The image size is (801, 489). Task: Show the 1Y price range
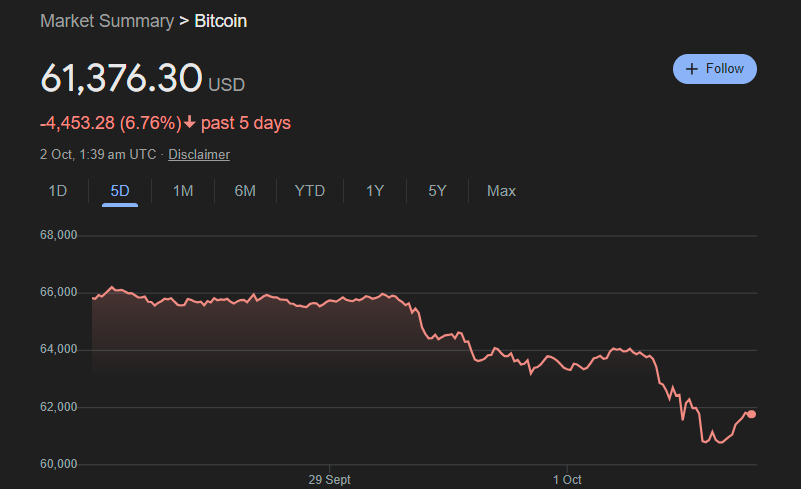pos(375,190)
